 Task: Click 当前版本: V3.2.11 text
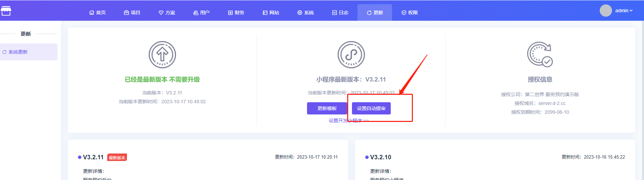(x=162, y=93)
